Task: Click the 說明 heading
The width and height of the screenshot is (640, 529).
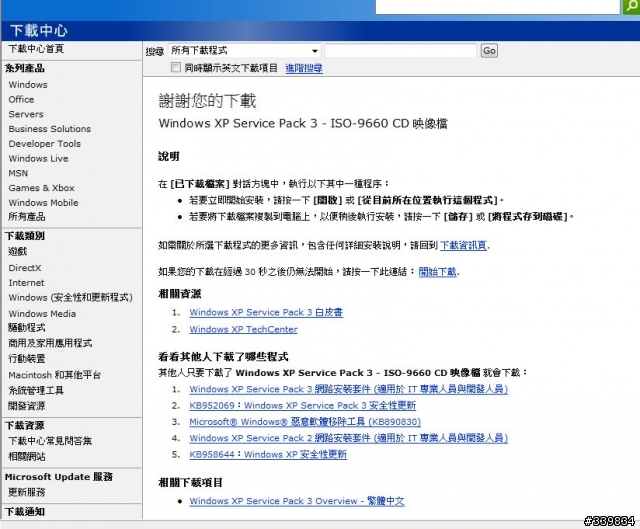Action: click(169, 156)
